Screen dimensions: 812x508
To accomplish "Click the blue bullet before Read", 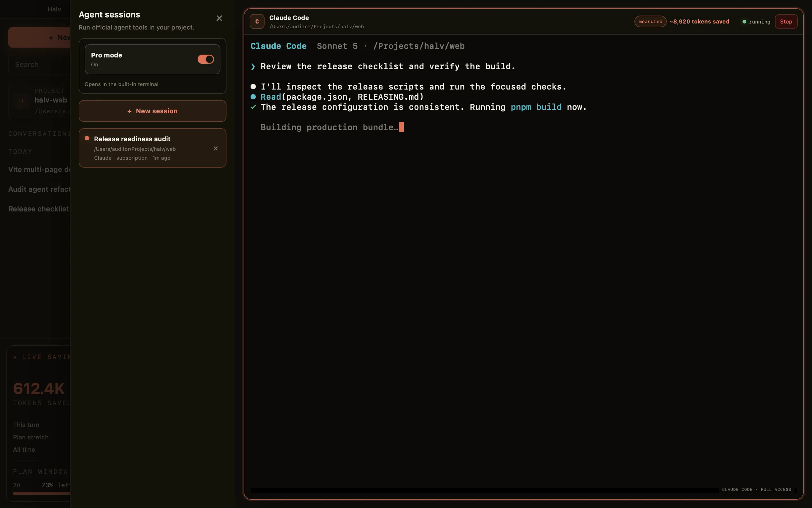I will point(253,97).
